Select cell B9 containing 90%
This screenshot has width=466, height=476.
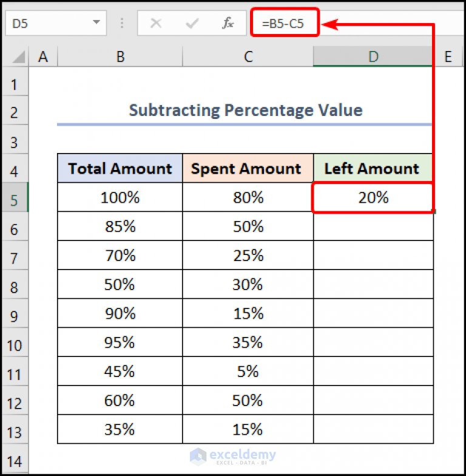pyautogui.click(x=120, y=313)
